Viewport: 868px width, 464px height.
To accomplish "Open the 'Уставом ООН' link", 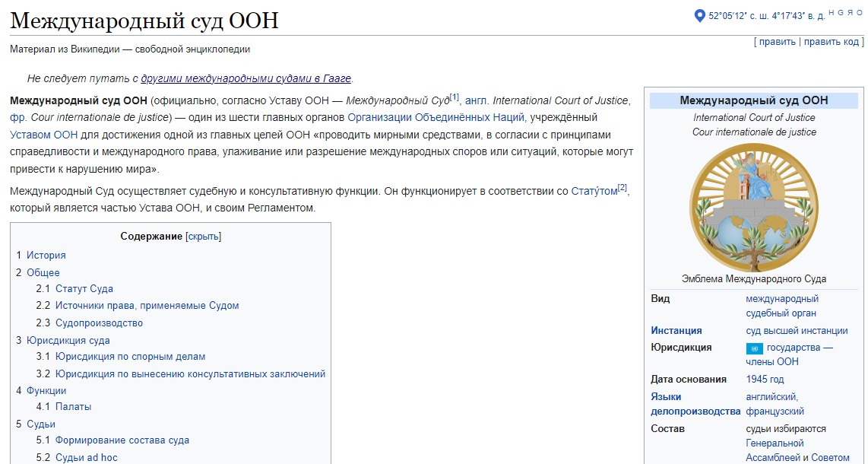I will (44, 135).
